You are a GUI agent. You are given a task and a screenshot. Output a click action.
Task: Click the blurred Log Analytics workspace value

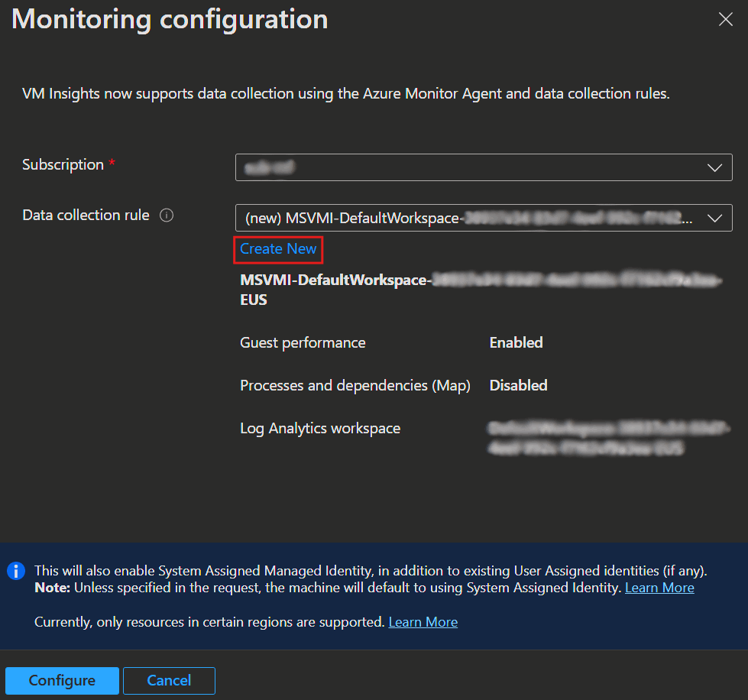click(609, 438)
